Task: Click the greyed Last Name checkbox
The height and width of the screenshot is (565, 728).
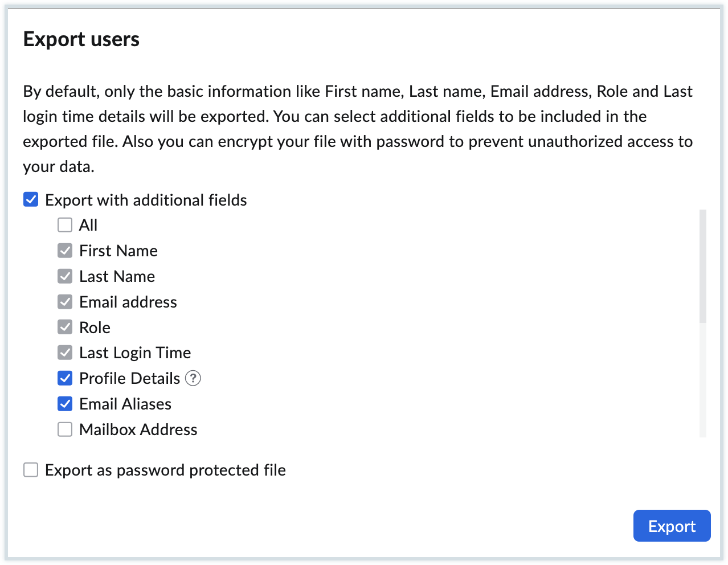Action: coord(65,276)
